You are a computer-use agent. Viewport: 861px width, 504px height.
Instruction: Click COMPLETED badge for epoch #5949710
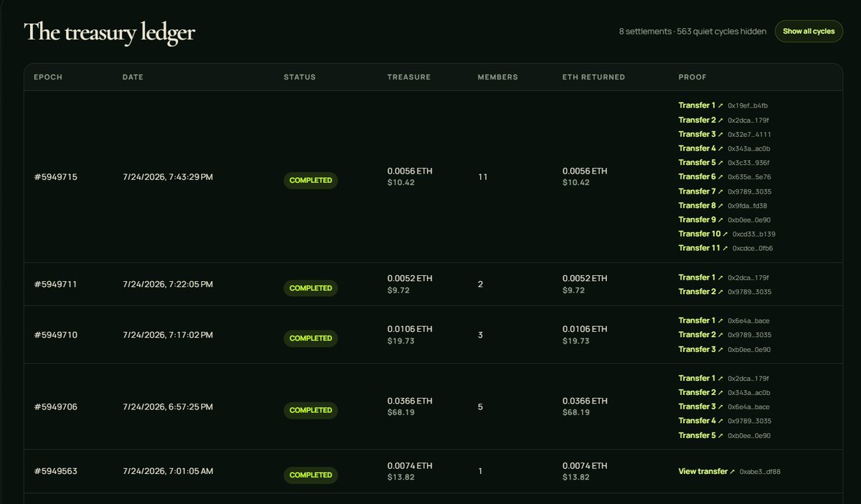[x=311, y=338]
